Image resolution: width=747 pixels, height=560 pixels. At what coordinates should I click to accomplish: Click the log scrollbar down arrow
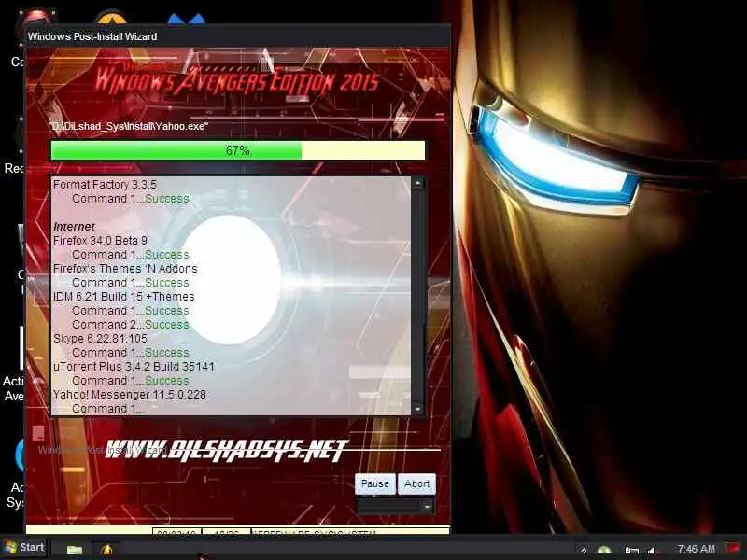point(417,409)
